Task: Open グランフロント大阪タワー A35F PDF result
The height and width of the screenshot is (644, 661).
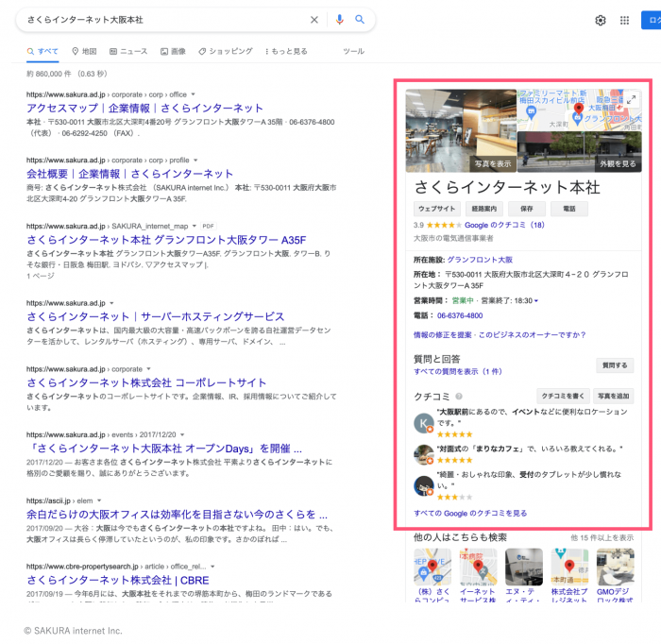Action: click(166, 240)
